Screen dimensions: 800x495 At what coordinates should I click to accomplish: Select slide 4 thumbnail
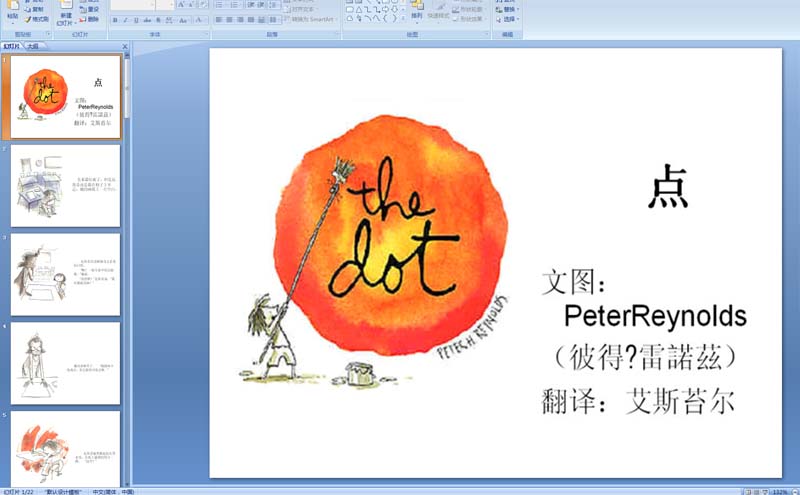65,363
